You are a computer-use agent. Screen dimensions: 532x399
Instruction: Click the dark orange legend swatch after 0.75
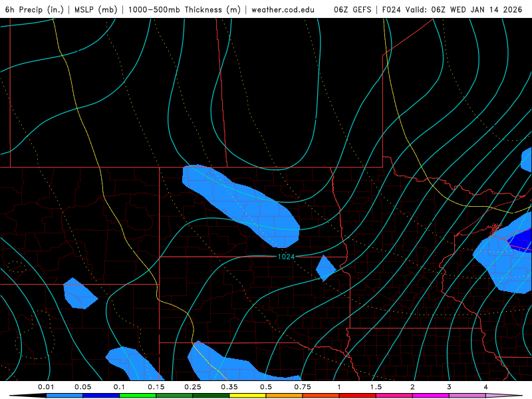321,396
